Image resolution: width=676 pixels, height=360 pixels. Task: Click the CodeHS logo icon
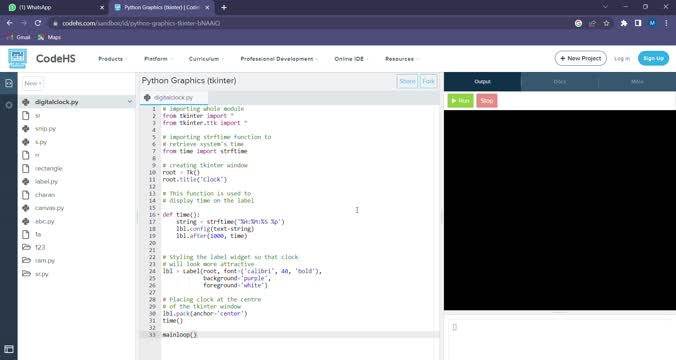tap(17, 58)
